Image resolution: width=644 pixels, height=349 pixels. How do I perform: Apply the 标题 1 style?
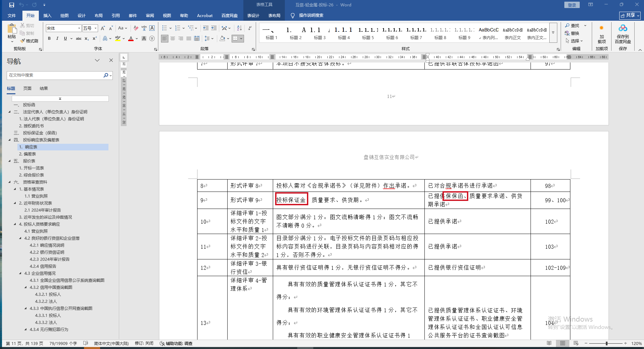coord(271,33)
